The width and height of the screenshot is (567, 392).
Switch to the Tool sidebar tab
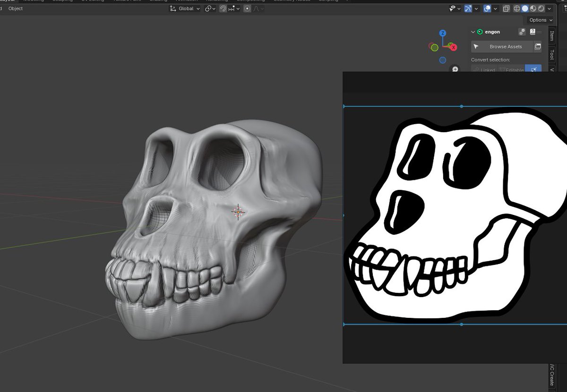point(552,55)
